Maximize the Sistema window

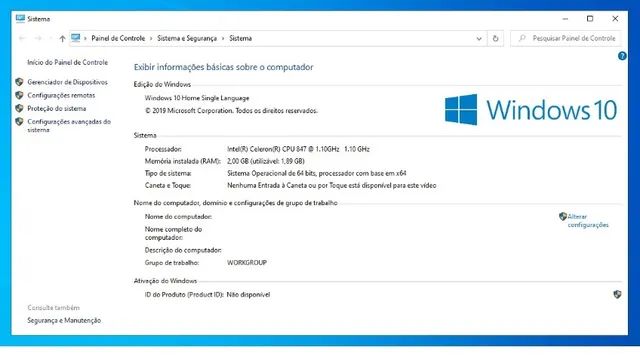pyautogui.click(x=590, y=19)
